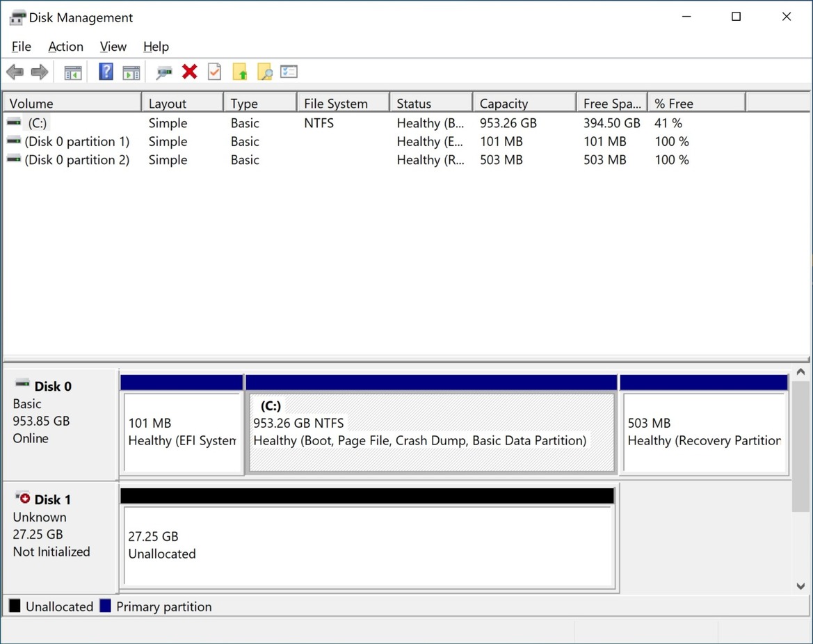Viewport: 813px width, 644px height.
Task: Click the 953.26 GB capacity cell
Action: [508, 123]
